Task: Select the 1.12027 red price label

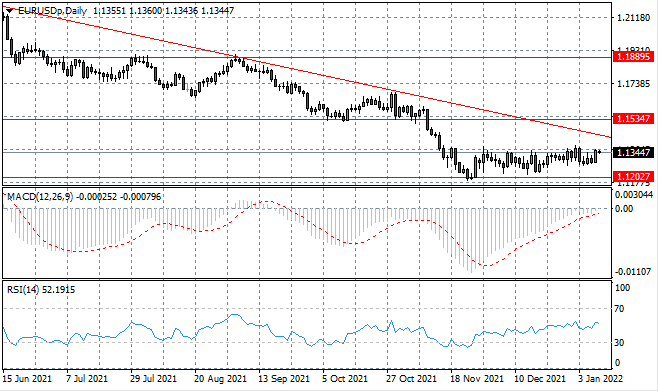Action: point(634,177)
